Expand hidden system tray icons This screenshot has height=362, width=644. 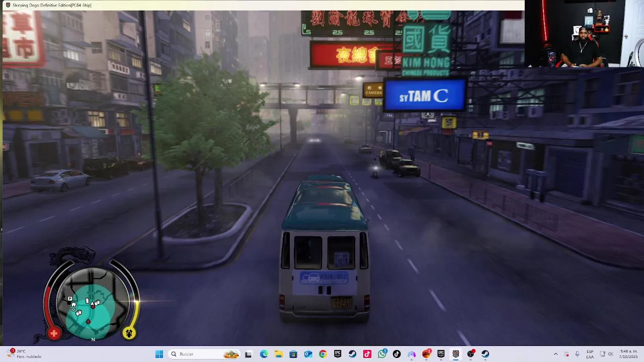point(556,354)
